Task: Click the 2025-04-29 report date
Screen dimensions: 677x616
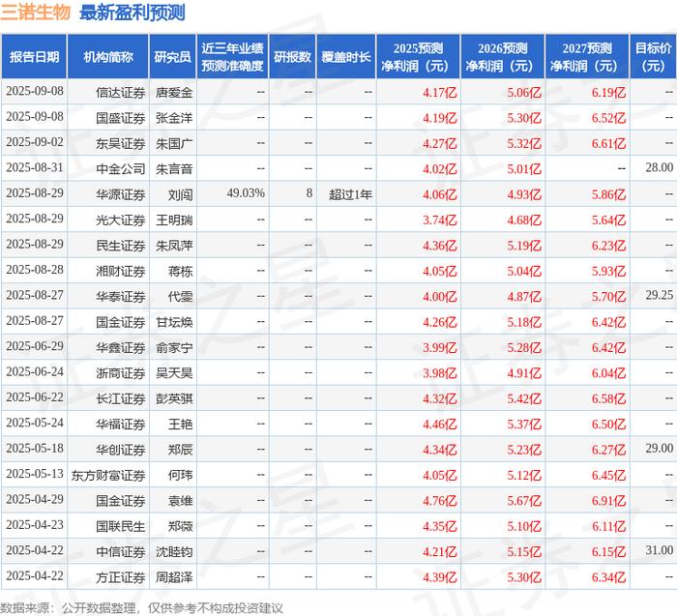Action: click(35, 499)
